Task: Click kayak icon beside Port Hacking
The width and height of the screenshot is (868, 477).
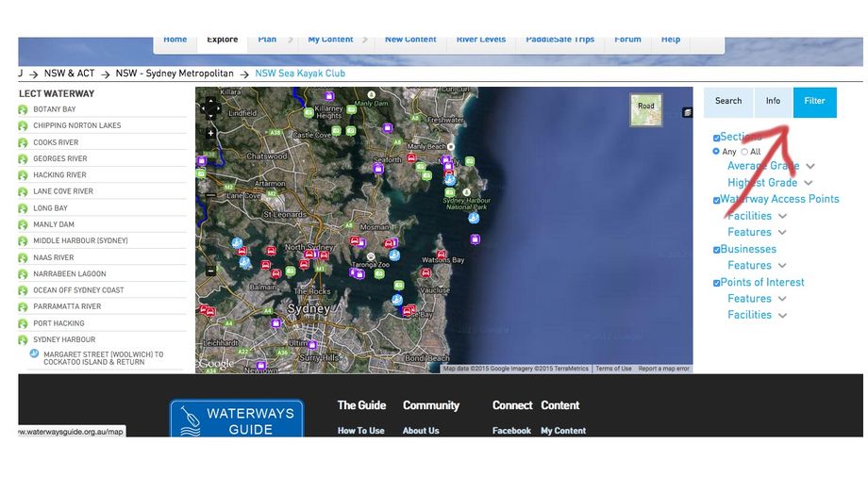Action: point(23,323)
